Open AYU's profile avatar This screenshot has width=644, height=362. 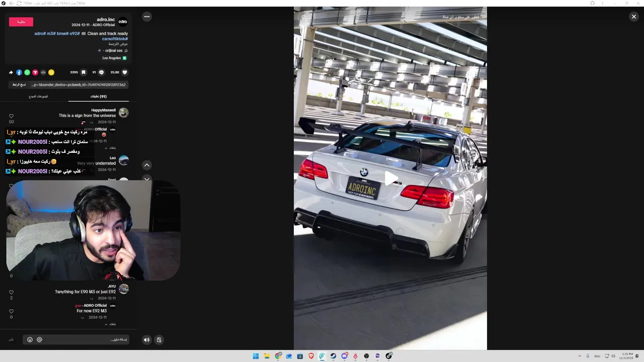123,289
